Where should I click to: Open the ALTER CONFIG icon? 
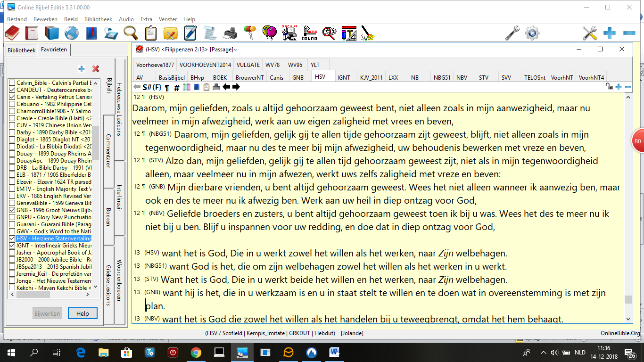tap(309, 33)
